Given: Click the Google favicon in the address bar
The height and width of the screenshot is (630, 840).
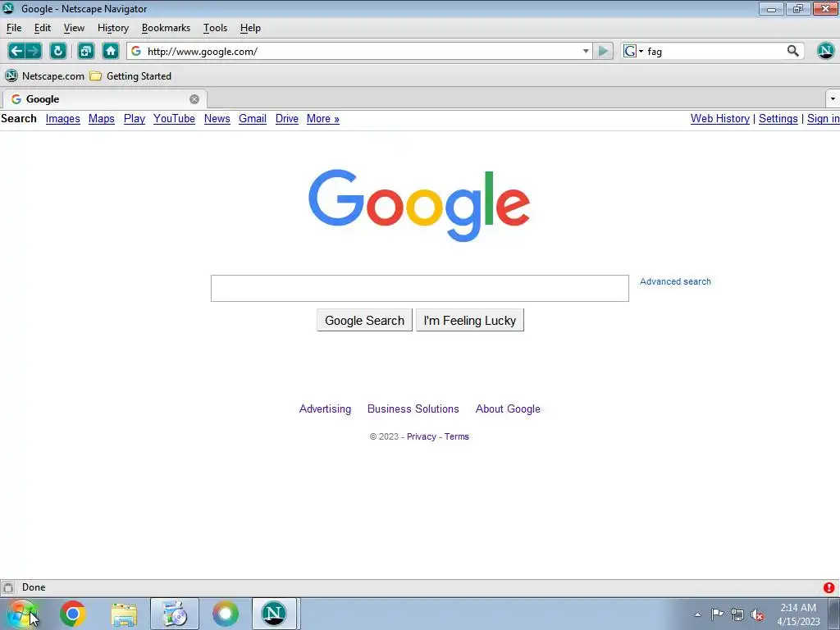Looking at the screenshot, I should pos(137,52).
